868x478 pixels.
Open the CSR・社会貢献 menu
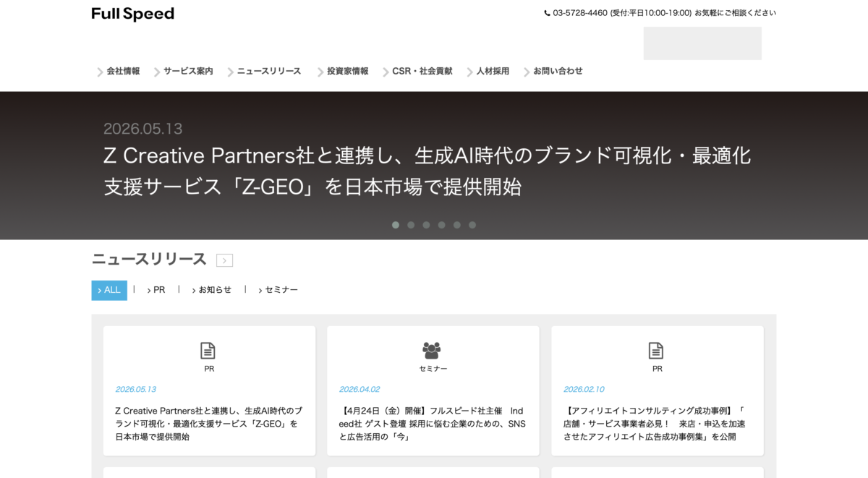click(x=422, y=71)
